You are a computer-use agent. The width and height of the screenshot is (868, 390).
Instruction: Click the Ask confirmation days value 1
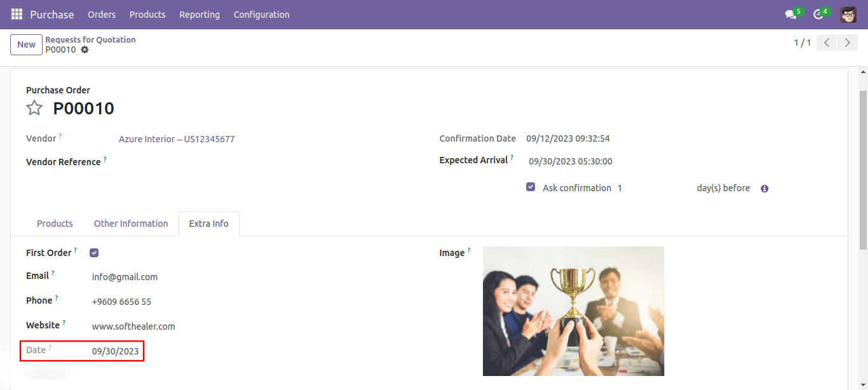620,188
